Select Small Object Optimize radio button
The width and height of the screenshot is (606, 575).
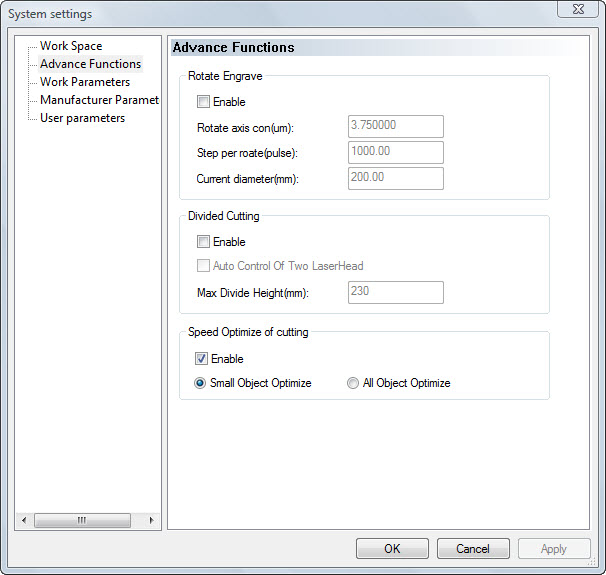click(201, 383)
